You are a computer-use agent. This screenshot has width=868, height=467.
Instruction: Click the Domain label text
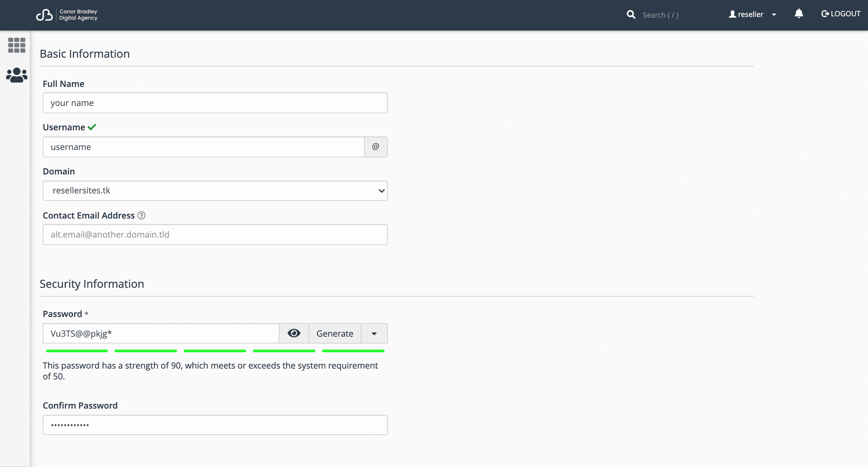pos(59,171)
